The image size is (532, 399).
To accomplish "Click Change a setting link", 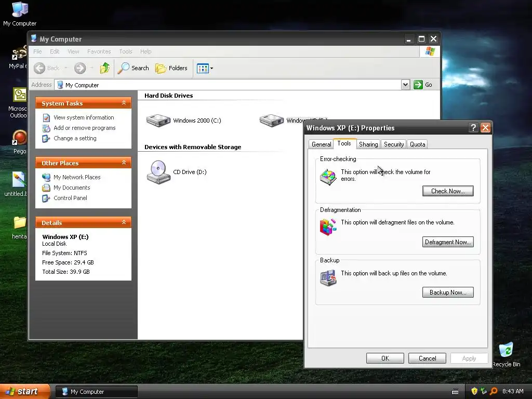I will point(75,138).
